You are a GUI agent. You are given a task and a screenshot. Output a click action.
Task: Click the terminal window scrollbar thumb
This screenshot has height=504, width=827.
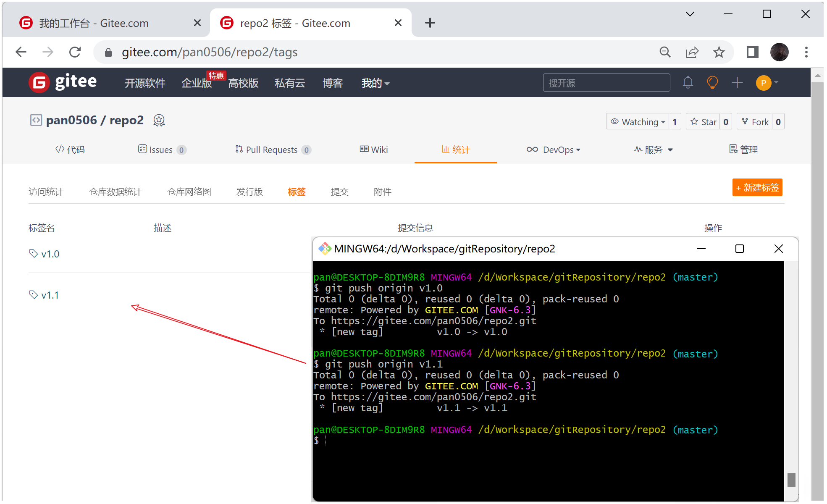[791, 480]
